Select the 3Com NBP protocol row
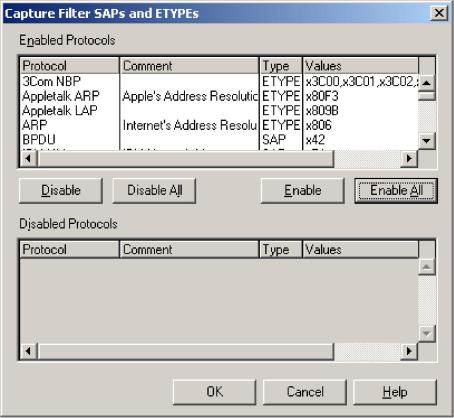The width and height of the screenshot is (454, 418). click(219, 81)
